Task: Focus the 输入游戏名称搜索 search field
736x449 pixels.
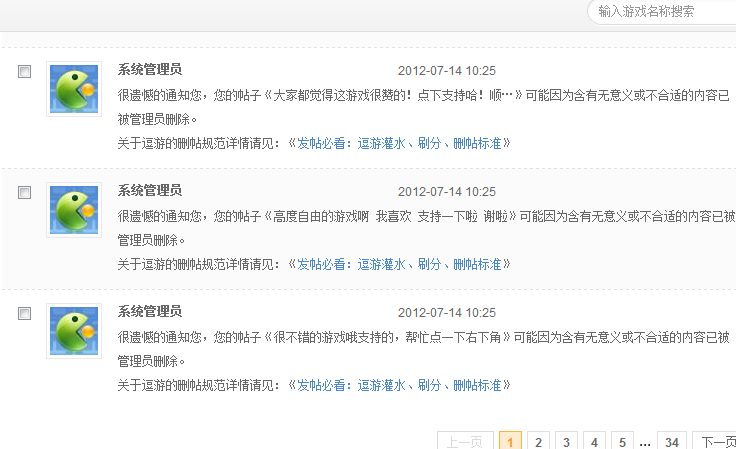Action: (x=662, y=11)
